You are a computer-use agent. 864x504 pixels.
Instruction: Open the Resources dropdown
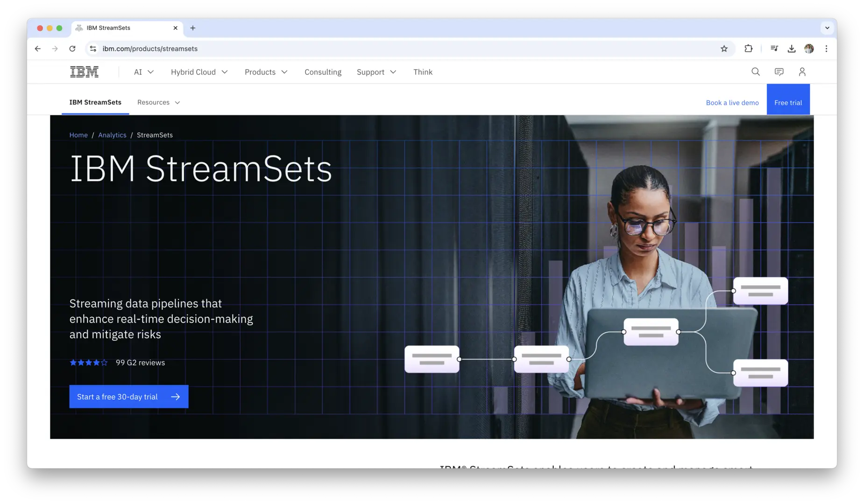tap(158, 102)
